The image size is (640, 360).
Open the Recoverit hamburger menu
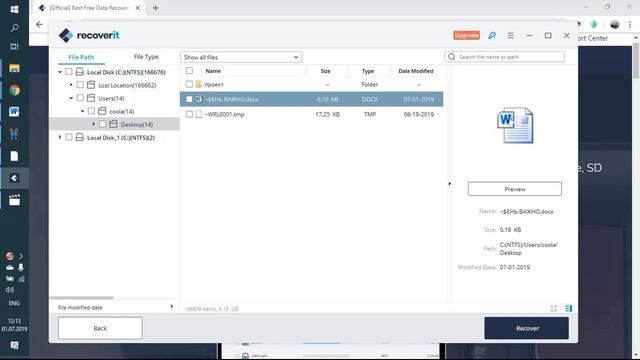click(x=511, y=36)
